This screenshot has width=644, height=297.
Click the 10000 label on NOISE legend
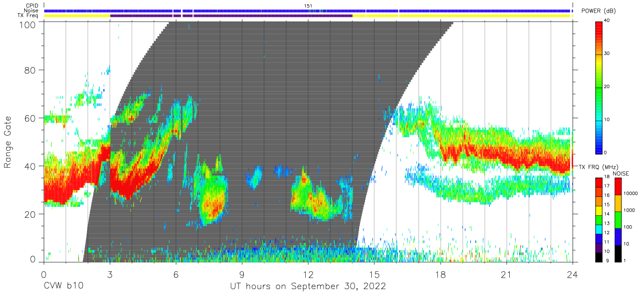630,194
